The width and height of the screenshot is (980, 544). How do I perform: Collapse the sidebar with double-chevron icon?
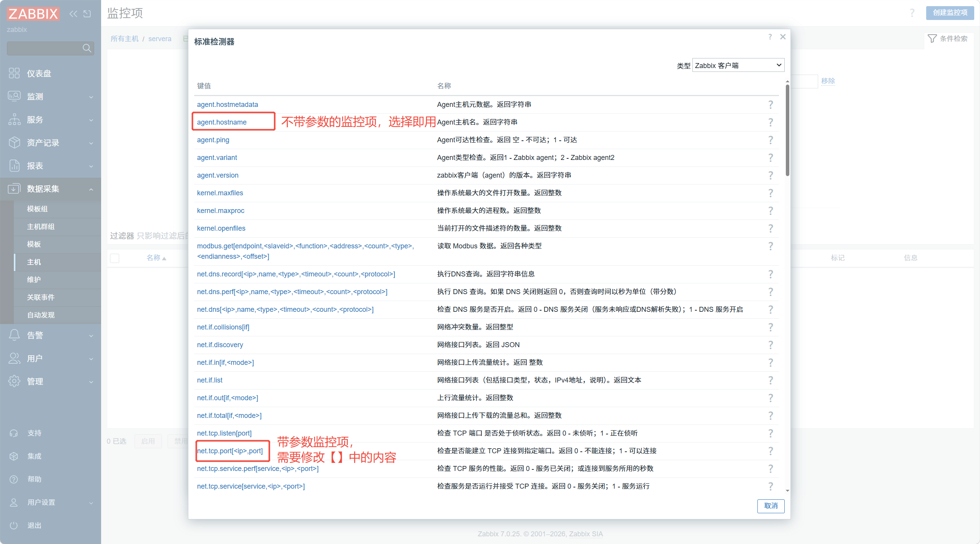point(73,14)
